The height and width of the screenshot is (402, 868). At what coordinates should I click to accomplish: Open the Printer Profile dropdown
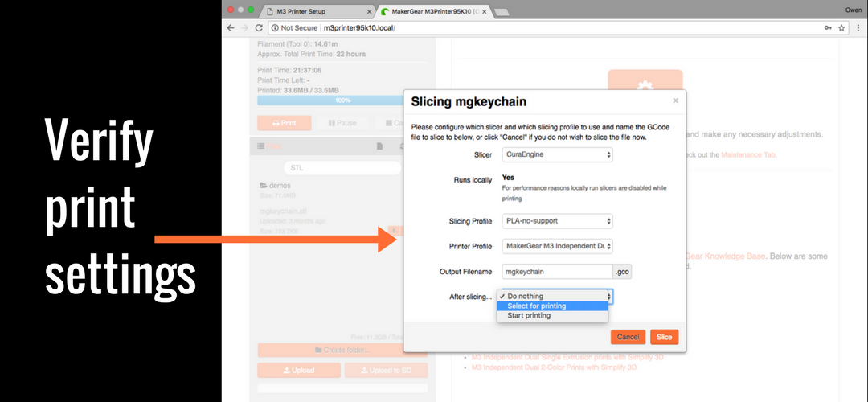[x=557, y=246]
